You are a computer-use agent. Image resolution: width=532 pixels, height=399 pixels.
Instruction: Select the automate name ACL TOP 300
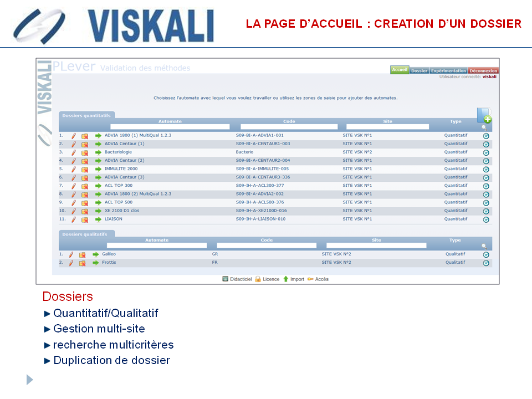(119, 185)
